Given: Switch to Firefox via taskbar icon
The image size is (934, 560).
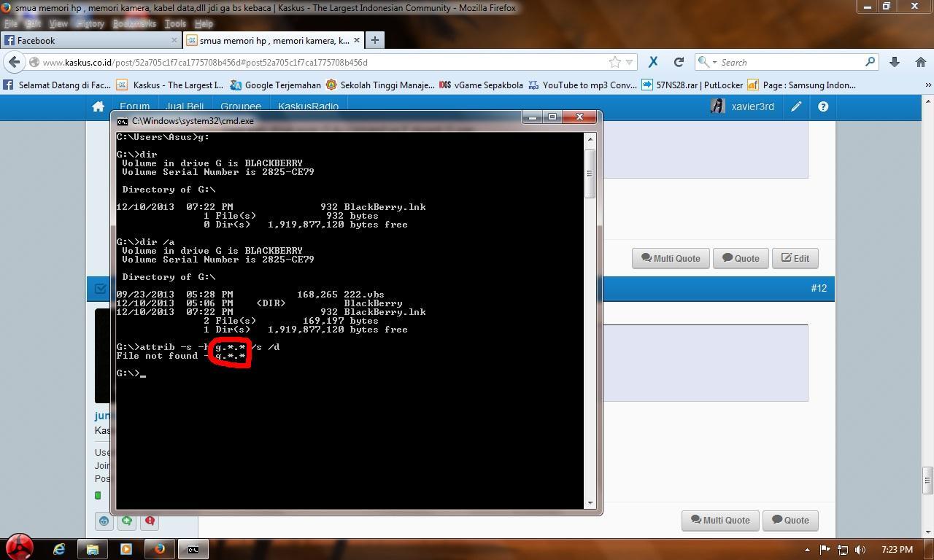Looking at the screenshot, I should click(x=159, y=549).
